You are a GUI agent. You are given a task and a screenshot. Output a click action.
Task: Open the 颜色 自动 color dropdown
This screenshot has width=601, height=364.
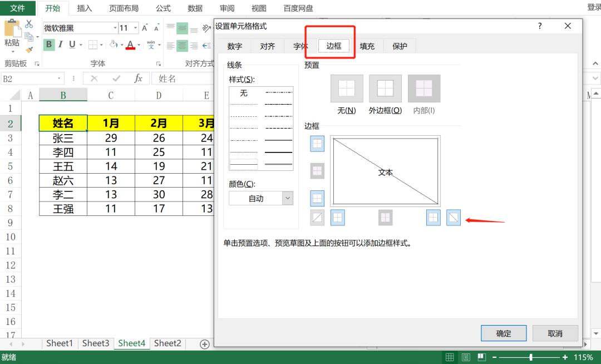point(288,198)
